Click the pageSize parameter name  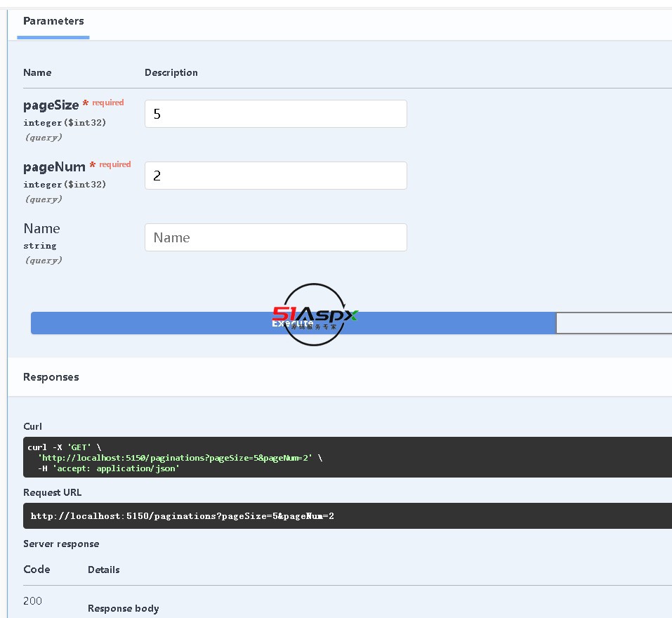(x=51, y=105)
